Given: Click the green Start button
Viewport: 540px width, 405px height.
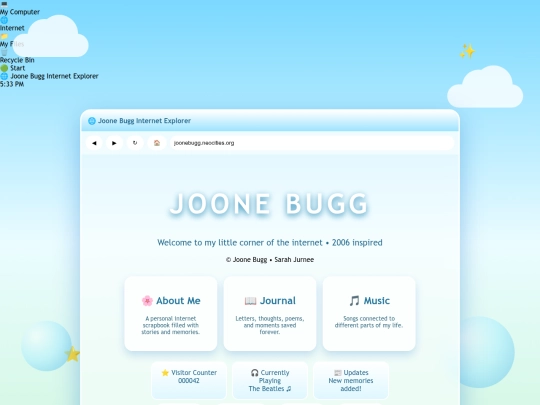Looking at the screenshot, I should (13, 68).
